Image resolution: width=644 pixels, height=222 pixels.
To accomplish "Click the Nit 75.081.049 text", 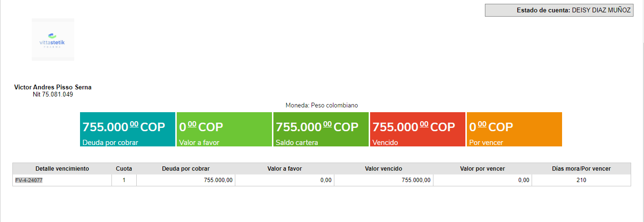I will point(53,95).
